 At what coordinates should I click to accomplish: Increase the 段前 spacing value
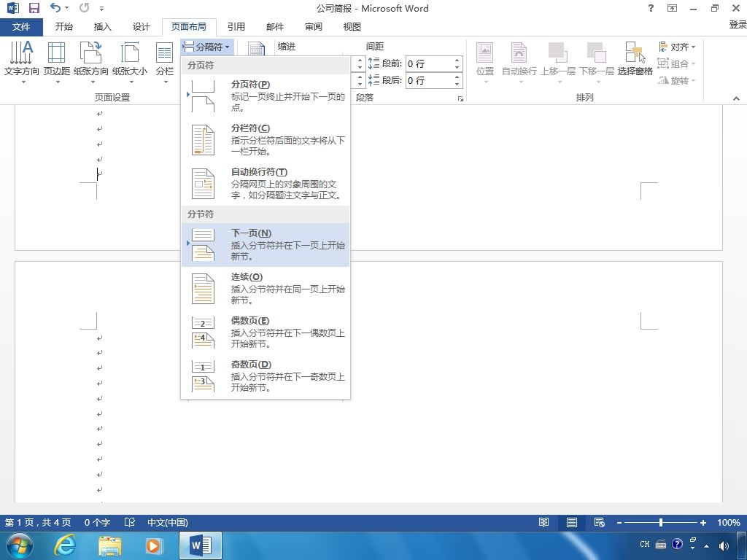click(x=457, y=60)
